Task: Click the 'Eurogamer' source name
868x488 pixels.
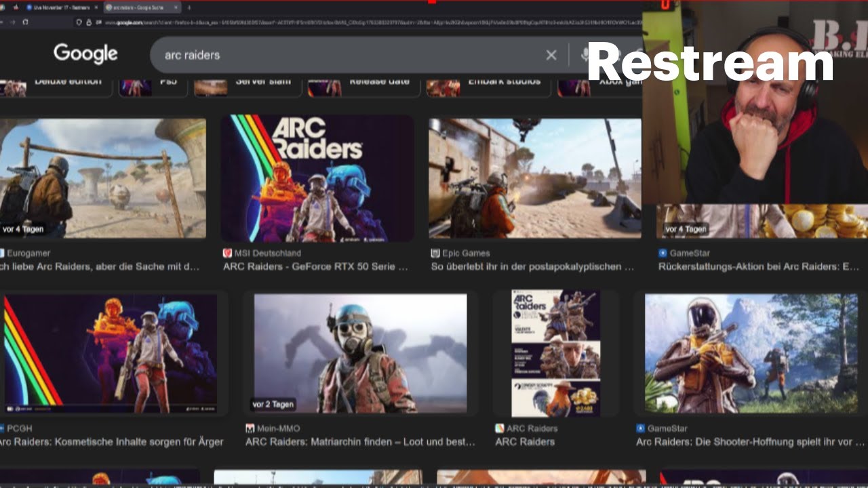Action: 28,253
